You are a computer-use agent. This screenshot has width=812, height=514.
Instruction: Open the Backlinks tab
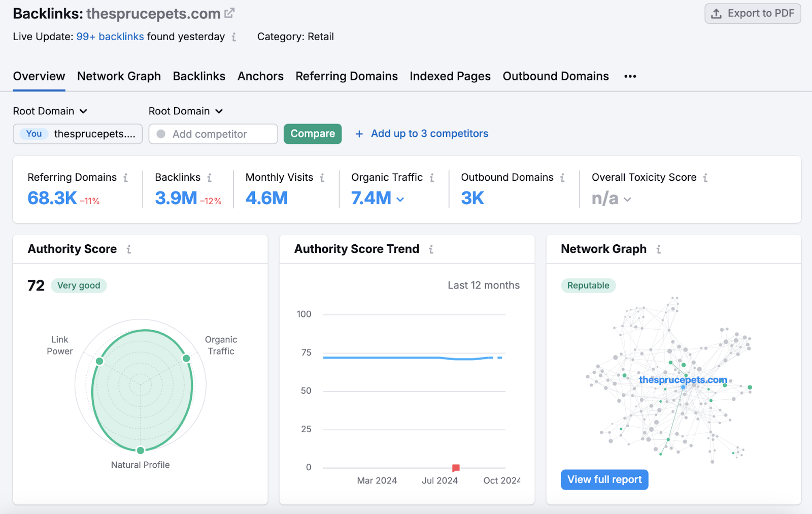point(199,76)
